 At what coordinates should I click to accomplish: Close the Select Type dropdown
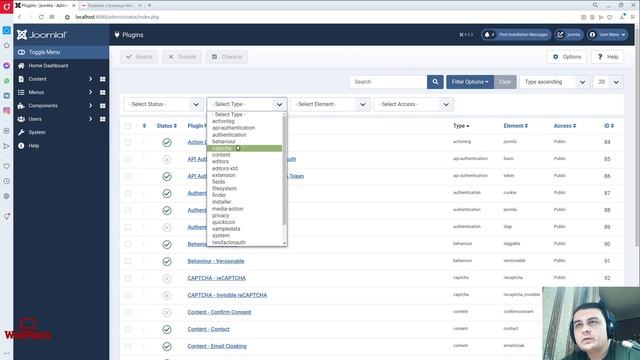tap(247, 104)
